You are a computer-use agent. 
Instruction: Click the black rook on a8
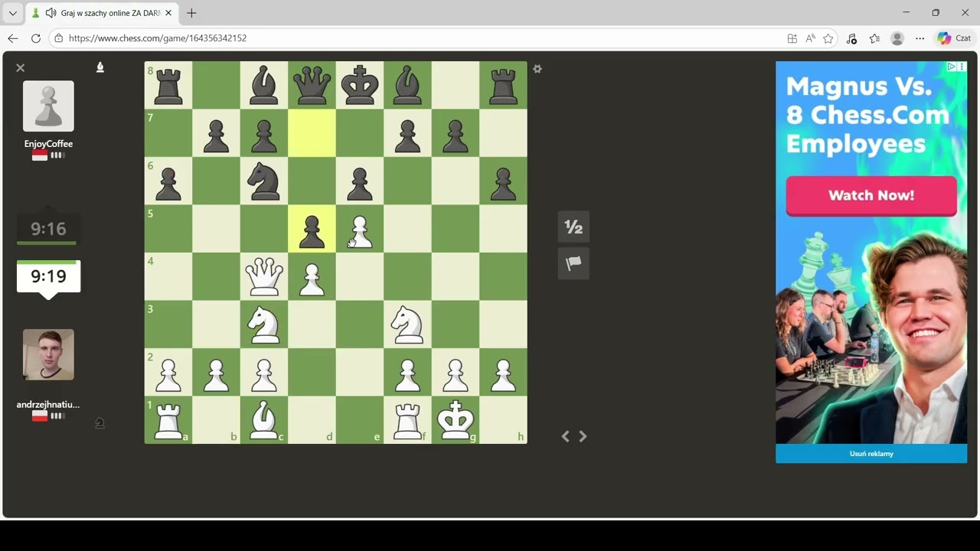coord(168,85)
